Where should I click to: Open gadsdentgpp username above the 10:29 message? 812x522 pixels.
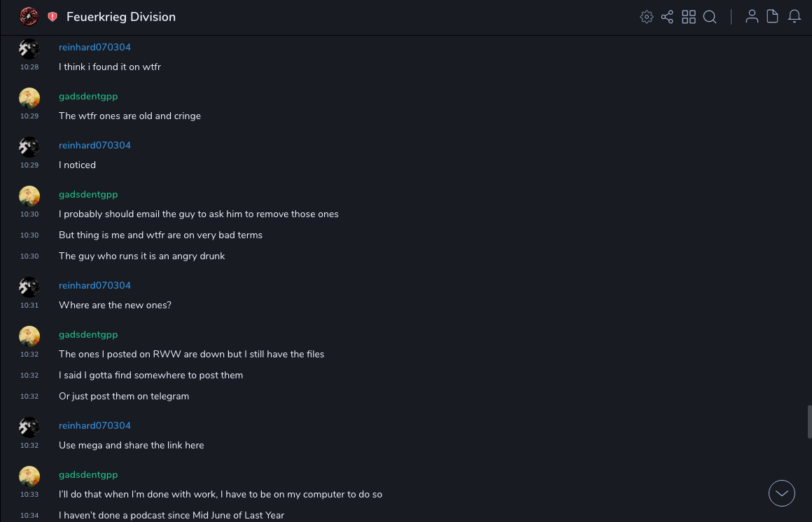click(x=88, y=97)
